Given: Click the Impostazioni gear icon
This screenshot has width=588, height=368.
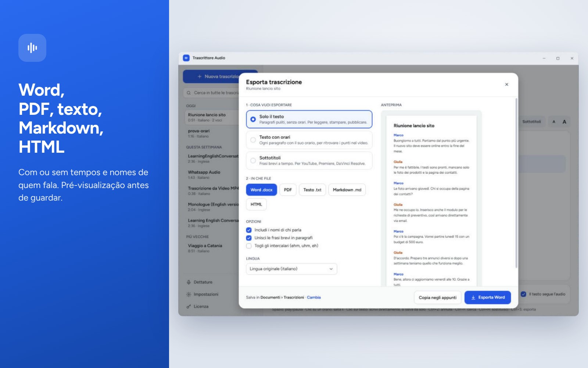Looking at the screenshot, I should pos(189,294).
